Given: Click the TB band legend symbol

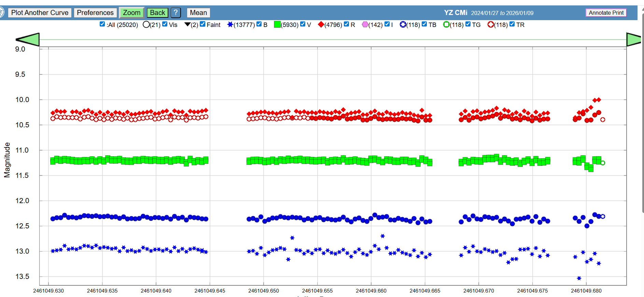Looking at the screenshot, I should [403, 25].
